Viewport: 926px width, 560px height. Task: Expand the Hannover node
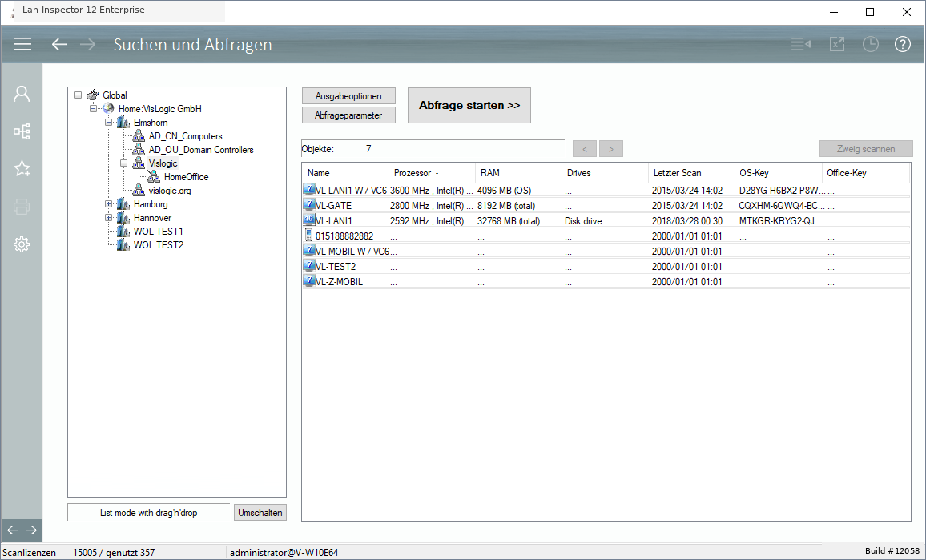(x=109, y=217)
